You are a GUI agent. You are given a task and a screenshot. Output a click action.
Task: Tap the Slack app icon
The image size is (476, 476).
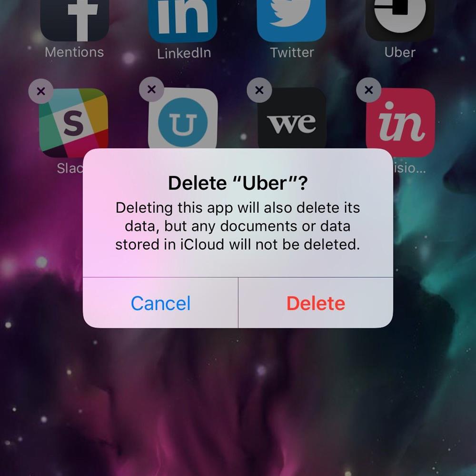coord(74,123)
